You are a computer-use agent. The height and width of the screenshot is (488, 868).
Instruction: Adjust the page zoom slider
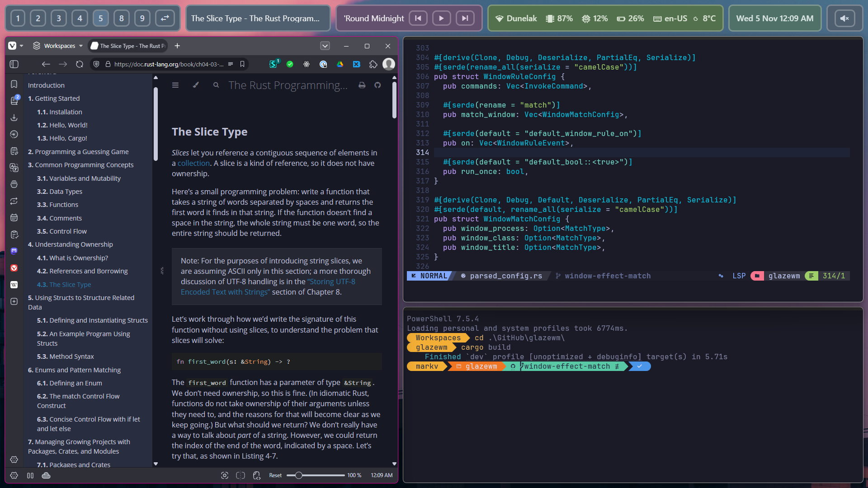click(x=298, y=475)
